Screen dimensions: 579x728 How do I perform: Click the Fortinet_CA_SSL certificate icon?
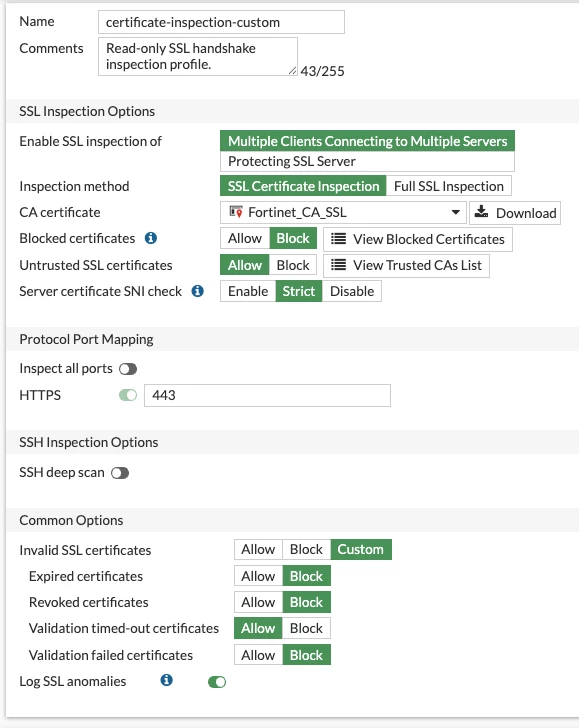pos(236,212)
